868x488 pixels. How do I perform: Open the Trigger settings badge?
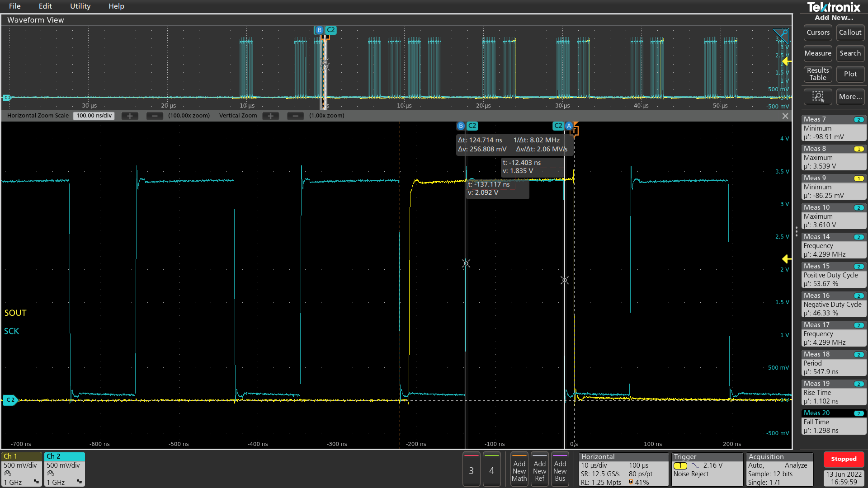(x=707, y=470)
